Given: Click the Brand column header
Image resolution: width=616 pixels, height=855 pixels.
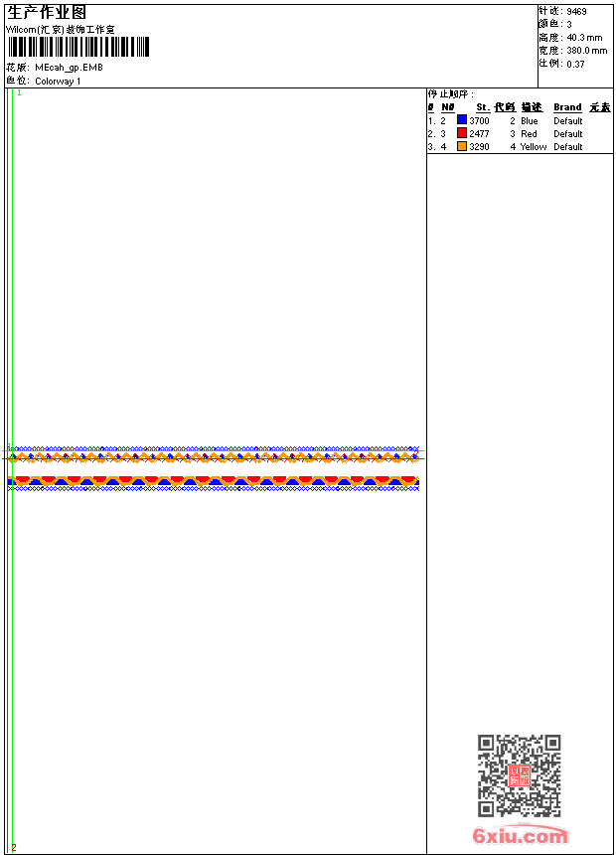Looking at the screenshot, I should [567, 107].
